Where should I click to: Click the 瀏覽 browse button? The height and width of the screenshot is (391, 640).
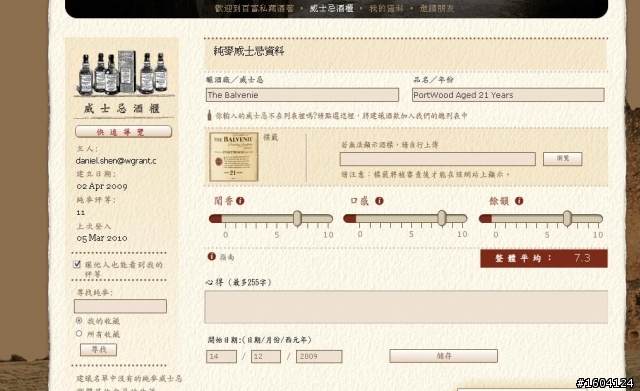click(562, 159)
